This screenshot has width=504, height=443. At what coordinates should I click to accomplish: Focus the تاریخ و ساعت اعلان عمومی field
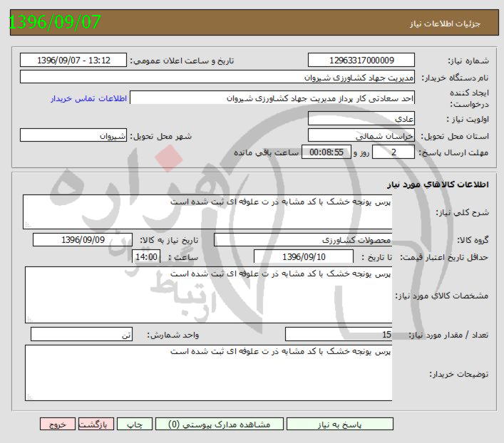pyautogui.click(x=73, y=61)
